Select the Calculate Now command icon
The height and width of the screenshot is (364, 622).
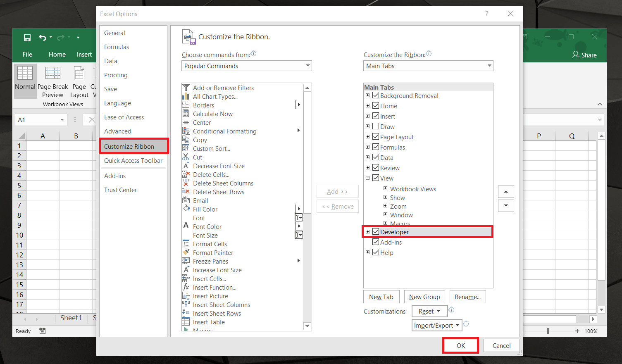click(x=186, y=114)
